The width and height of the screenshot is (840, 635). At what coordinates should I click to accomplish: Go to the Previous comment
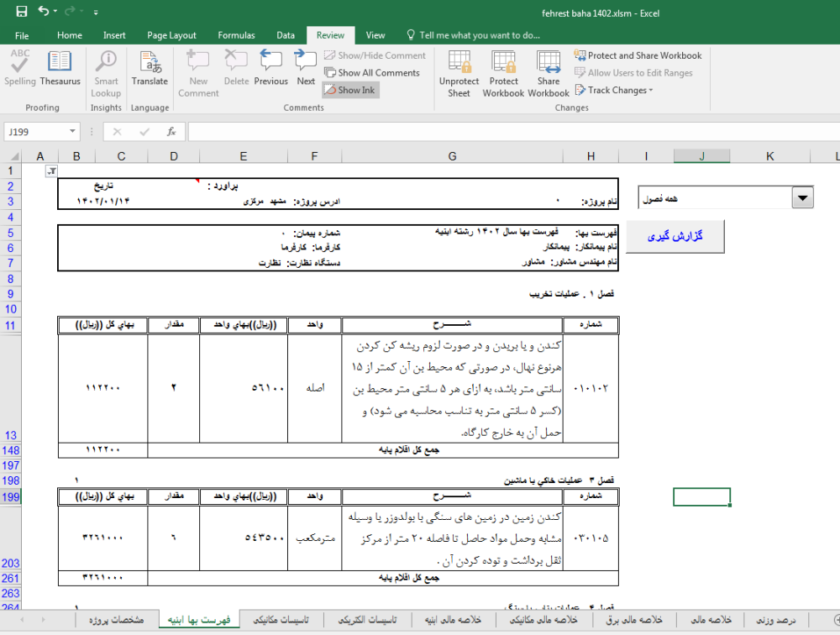pyautogui.click(x=270, y=71)
